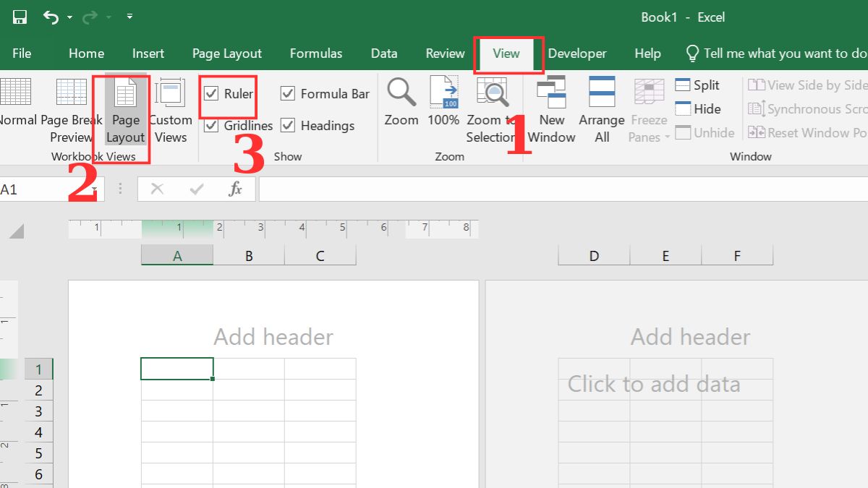868x488 pixels.
Task: Click Add header on the first page
Action: pos(273,337)
